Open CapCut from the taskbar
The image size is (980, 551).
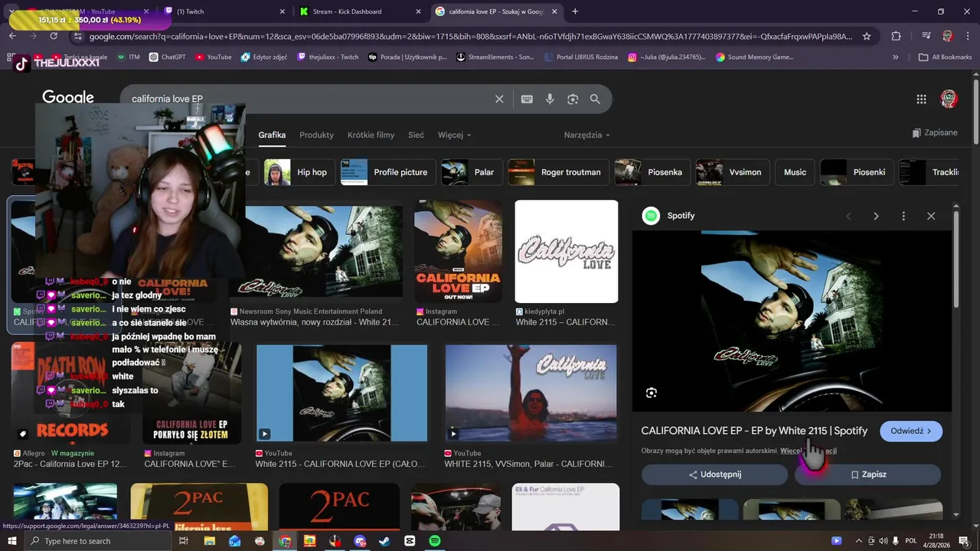(410, 541)
